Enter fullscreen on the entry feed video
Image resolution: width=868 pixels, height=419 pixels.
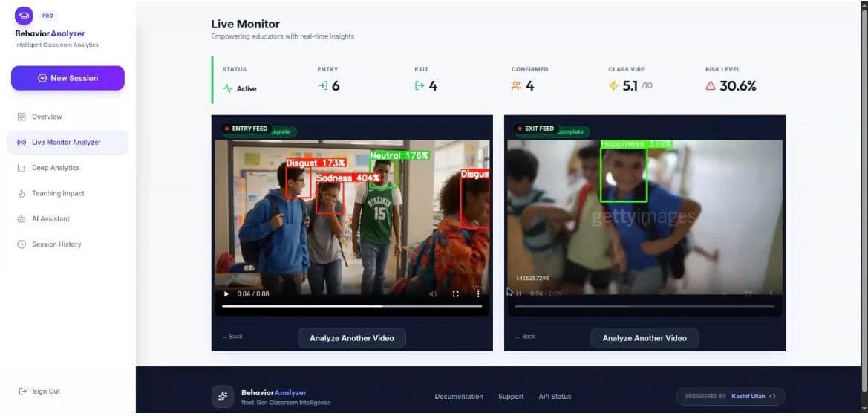pyautogui.click(x=456, y=294)
